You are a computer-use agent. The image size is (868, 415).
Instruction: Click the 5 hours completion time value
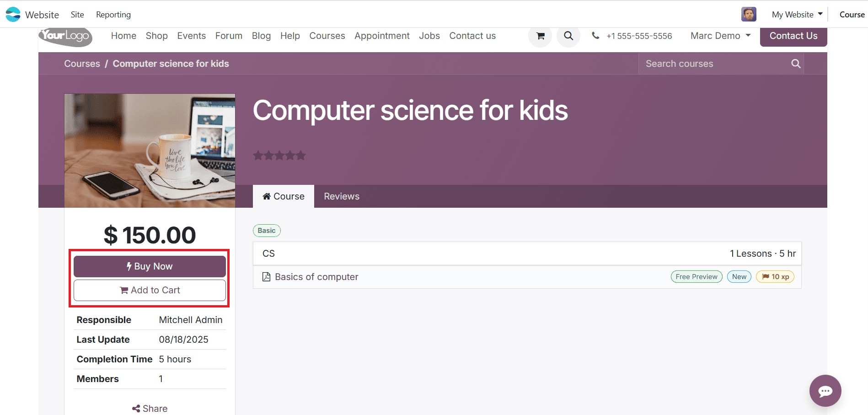coord(175,359)
